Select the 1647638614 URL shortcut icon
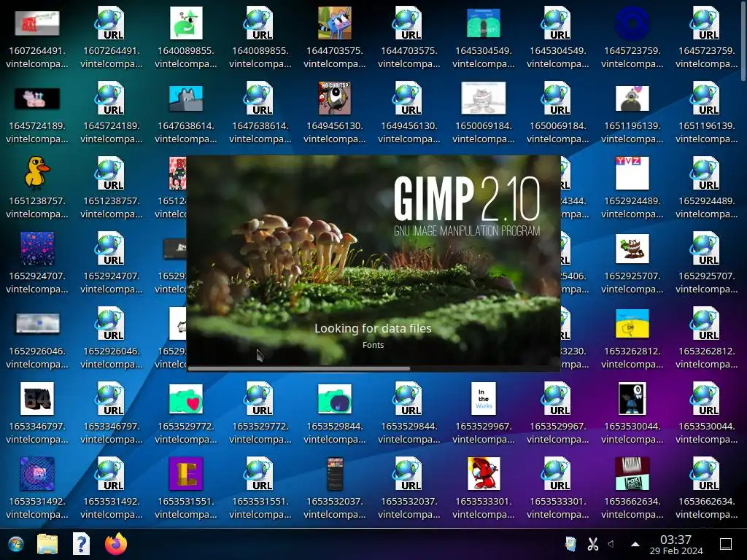Viewport: 747px width, 560px height. click(259, 98)
